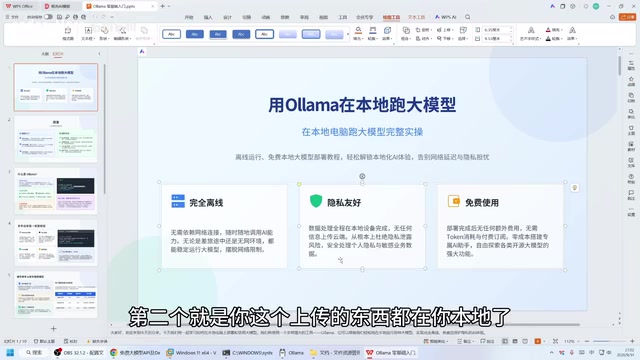
Task: Add a new slide with plus button
Action: (x=53, y=329)
